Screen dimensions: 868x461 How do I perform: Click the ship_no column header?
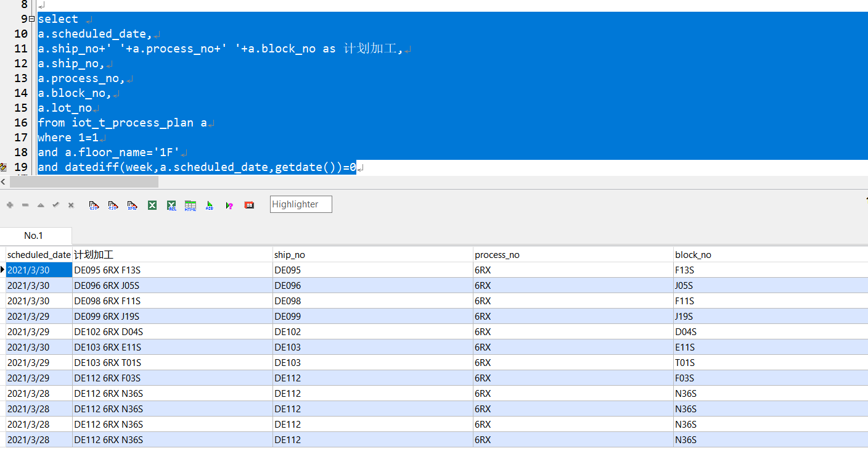tap(373, 254)
